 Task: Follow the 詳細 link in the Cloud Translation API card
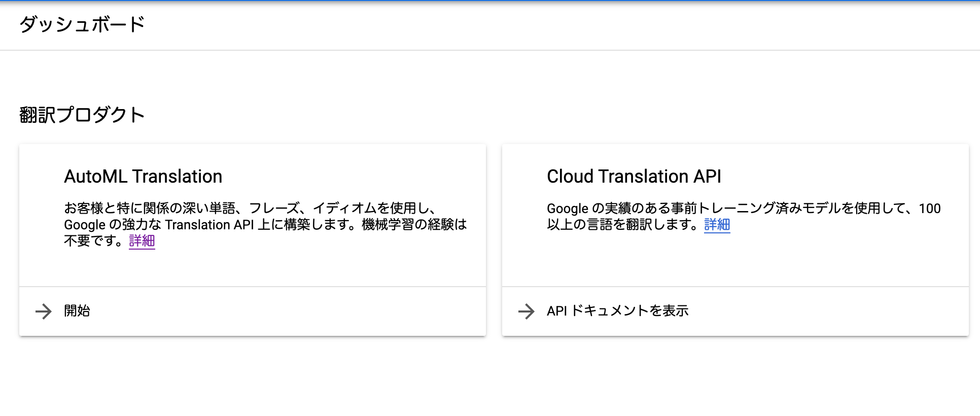[x=717, y=224]
